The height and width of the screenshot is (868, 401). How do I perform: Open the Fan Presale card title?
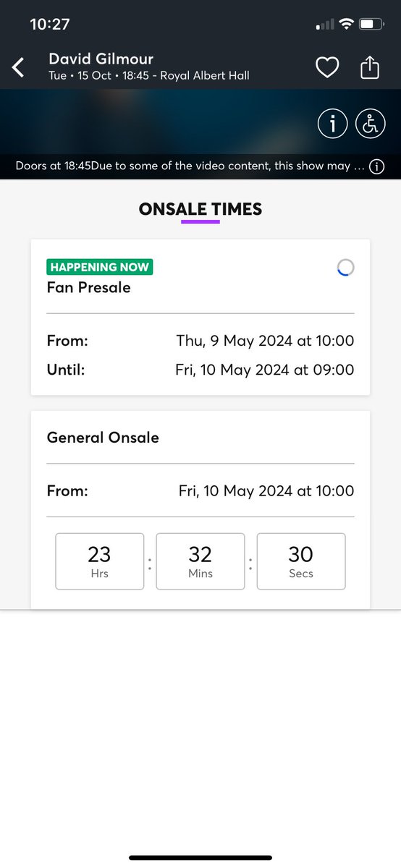[x=88, y=287]
